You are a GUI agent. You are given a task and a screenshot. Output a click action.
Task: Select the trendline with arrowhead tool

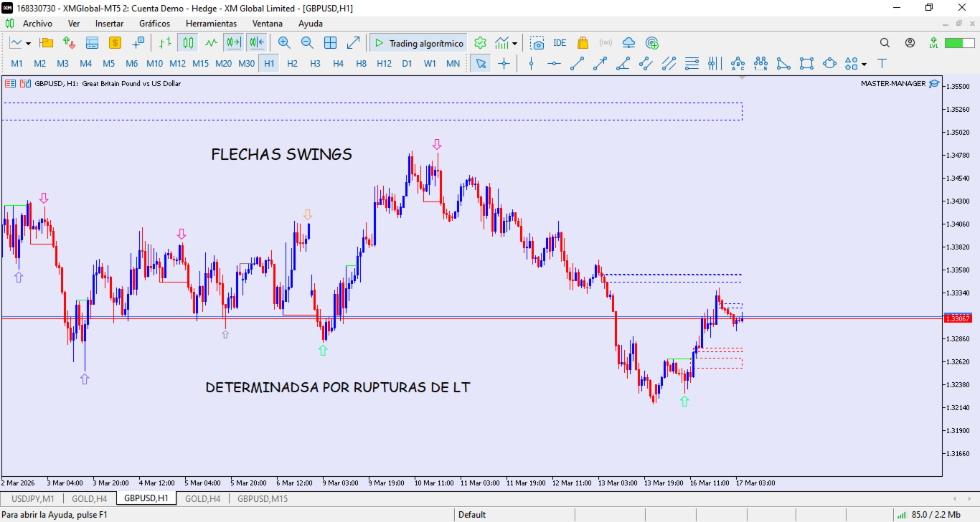click(x=600, y=64)
